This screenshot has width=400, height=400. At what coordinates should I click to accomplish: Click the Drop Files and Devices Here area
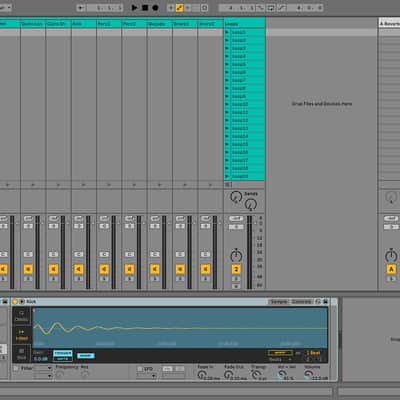(322, 104)
